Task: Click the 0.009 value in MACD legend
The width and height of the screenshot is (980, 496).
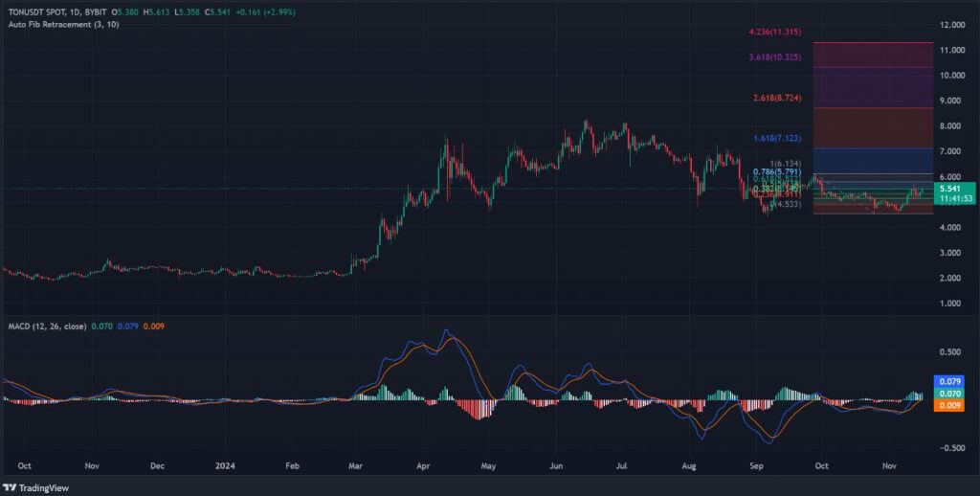Action: (154, 326)
